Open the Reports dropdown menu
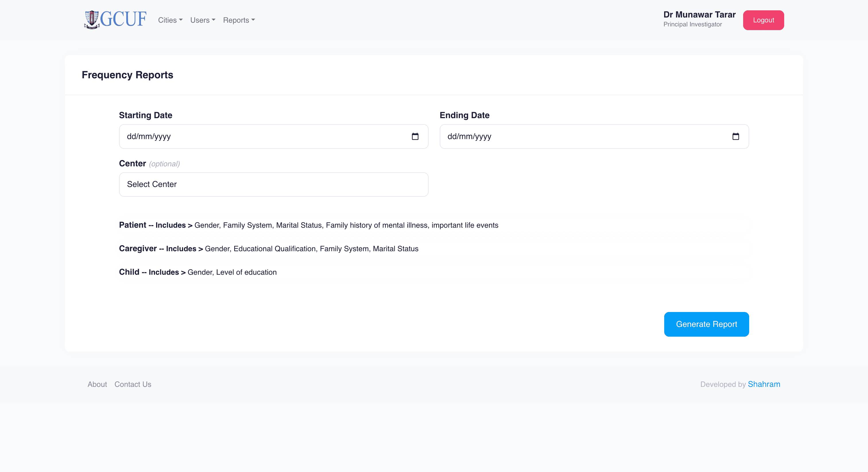Screen dimensions: 868x472 [239, 20]
